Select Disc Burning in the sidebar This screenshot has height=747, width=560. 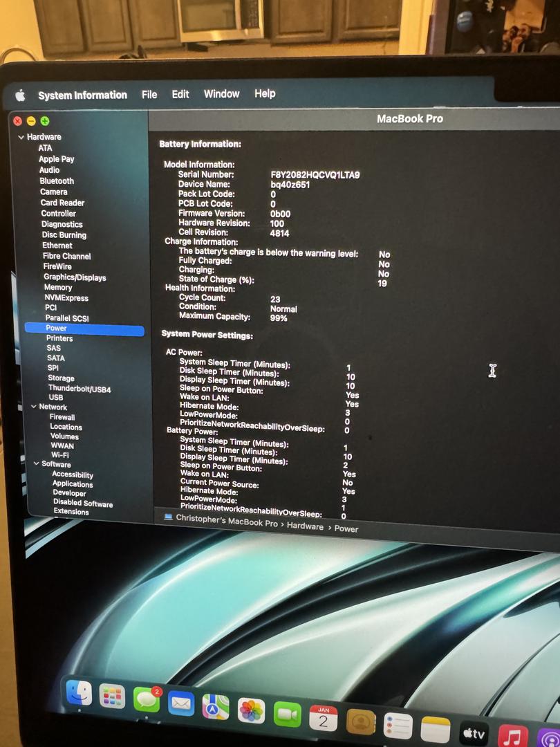(64, 235)
